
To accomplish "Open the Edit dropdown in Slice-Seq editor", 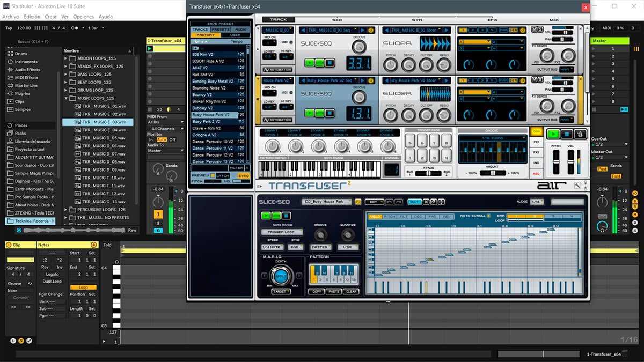I will click(374, 202).
